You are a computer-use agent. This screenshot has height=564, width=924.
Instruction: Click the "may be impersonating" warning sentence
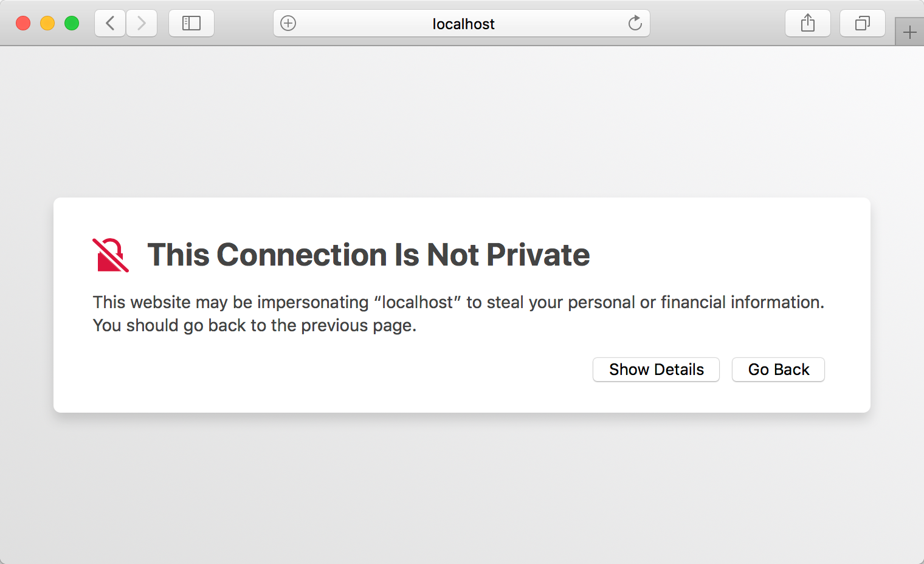[x=458, y=302]
